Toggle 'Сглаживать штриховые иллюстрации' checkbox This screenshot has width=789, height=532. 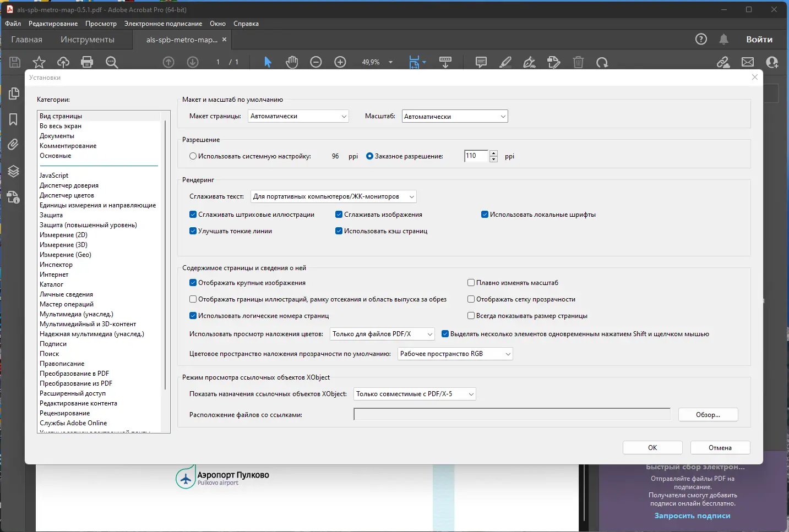[193, 215]
